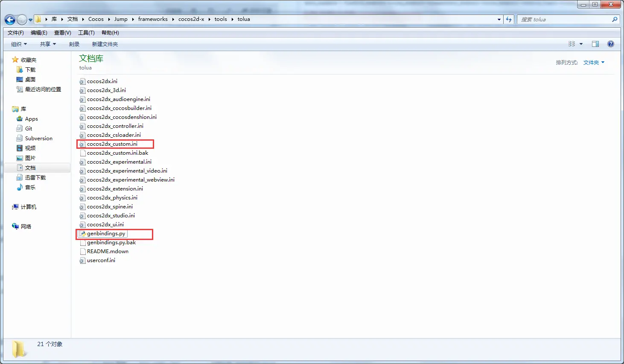Click the magnifier search icon
Screen dimensions: 624x364
(x=615, y=20)
